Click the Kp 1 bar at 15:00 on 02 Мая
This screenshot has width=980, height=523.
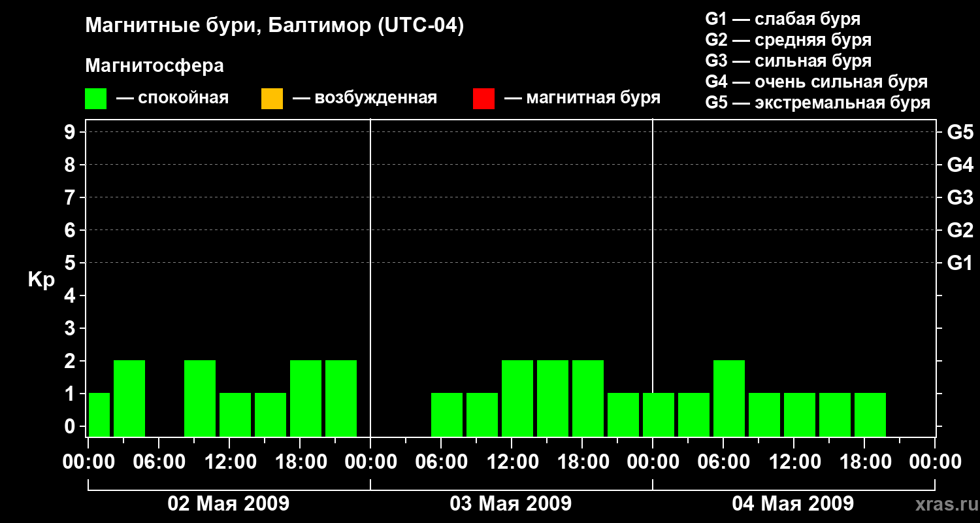coord(270,414)
